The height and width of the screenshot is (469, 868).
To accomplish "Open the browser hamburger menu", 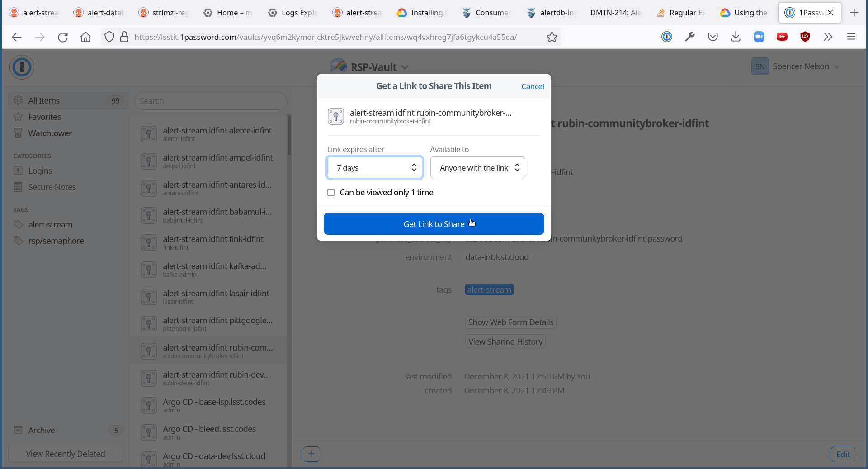I will [851, 37].
